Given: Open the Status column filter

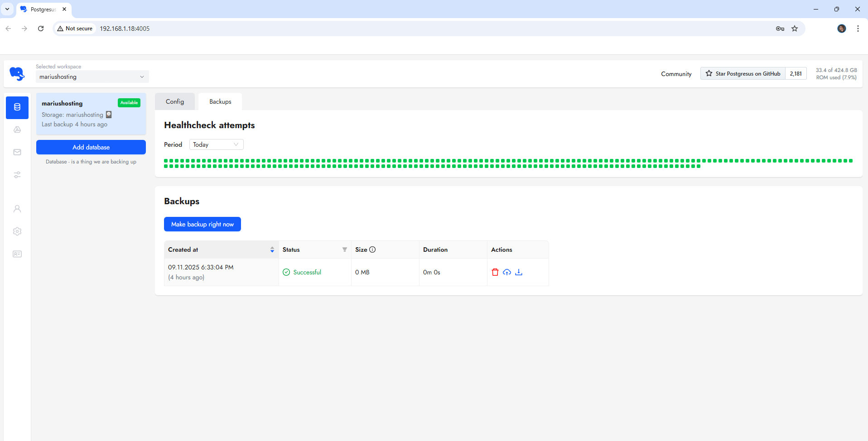Looking at the screenshot, I should 344,249.
